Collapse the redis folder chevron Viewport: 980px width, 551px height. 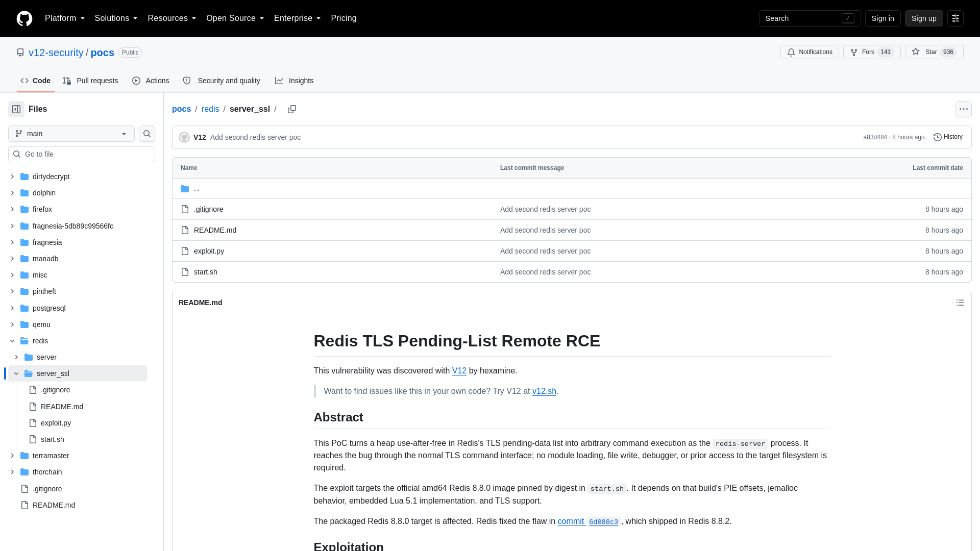(x=12, y=341)
